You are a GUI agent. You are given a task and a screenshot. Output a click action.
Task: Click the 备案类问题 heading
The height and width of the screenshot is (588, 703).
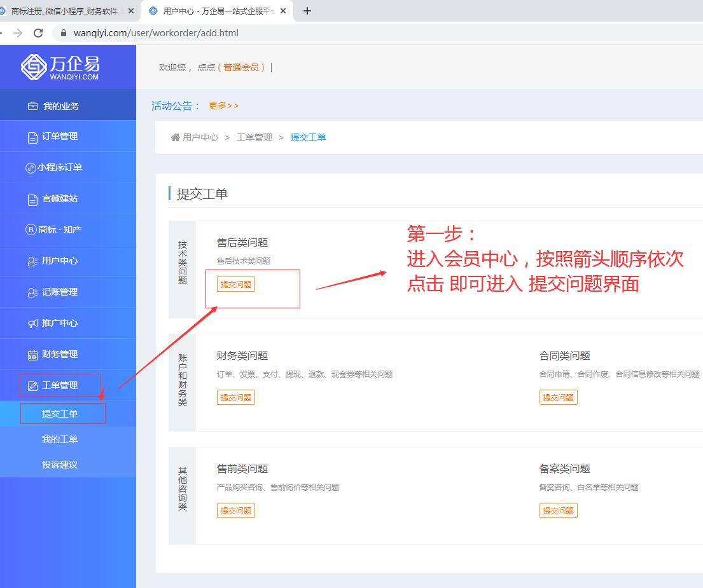(x=564, y=468)
